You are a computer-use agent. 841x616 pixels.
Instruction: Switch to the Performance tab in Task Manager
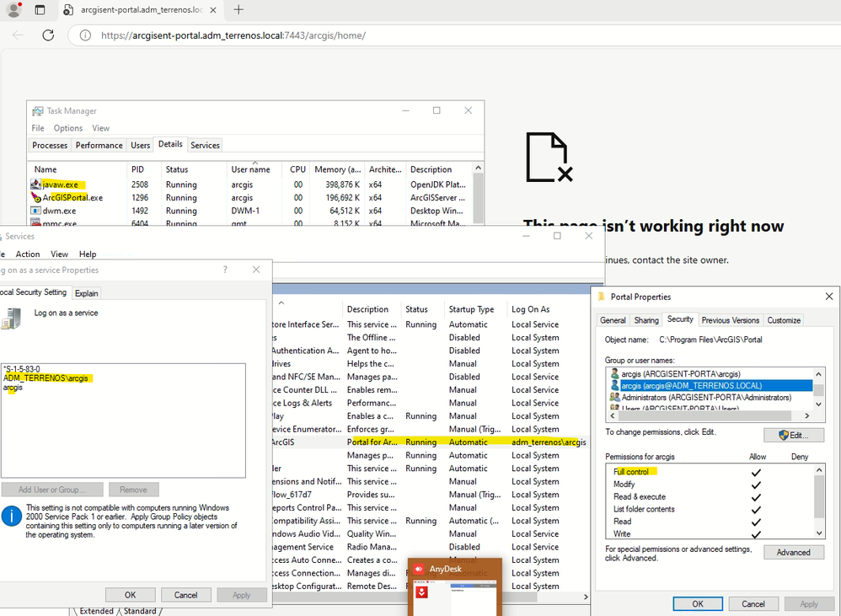[99, 145]
